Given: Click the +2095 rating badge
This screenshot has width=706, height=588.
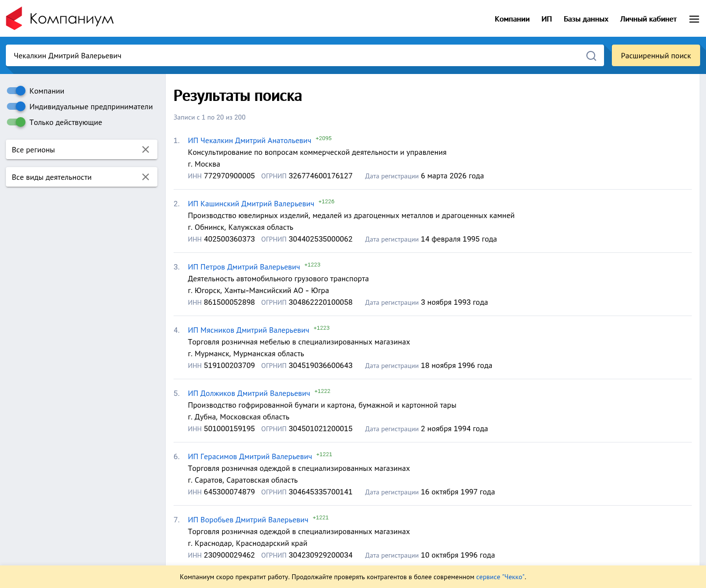Looking at the screenshot, I should click(324, 138).
